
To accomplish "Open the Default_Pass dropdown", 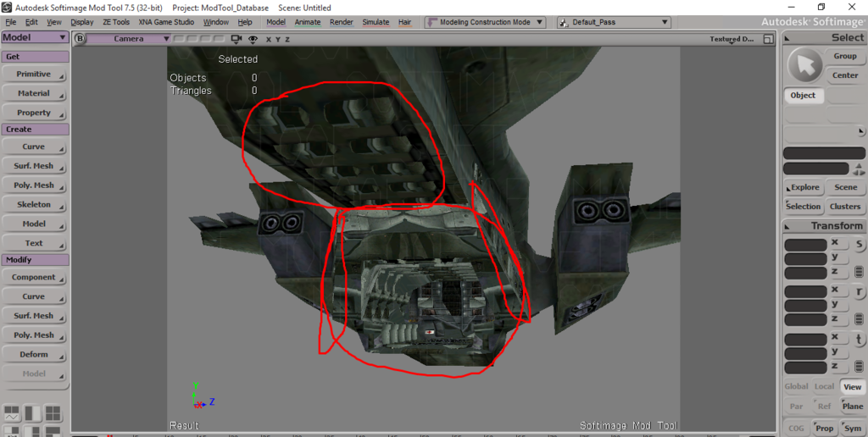I will pos(614,22).
